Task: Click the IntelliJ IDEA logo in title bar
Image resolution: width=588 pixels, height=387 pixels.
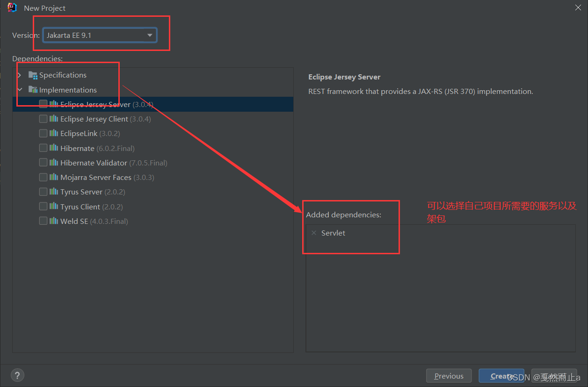Action: click(12, 7)
